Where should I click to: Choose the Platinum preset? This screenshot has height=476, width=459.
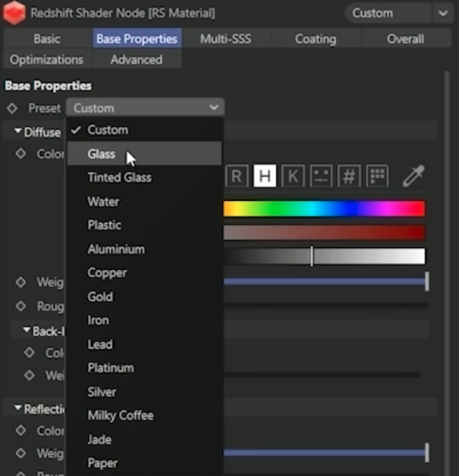tap(145, 368)
